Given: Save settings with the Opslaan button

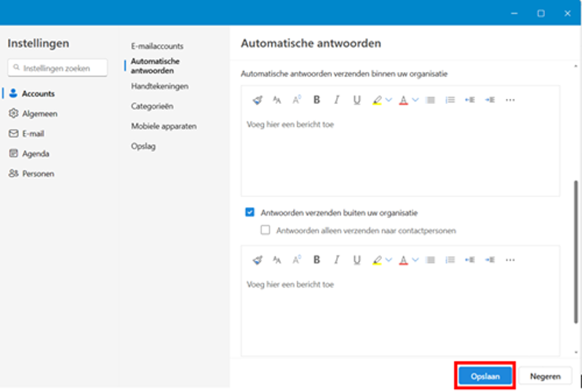Looking at the screenshot, I should pos(485,376).
